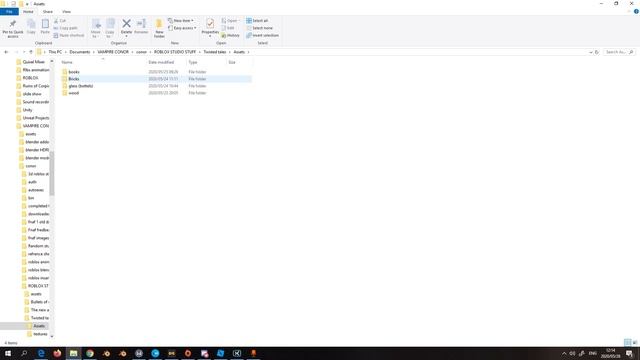Screen dimensions: 640x360
Task: Open the Easy access dropdown
Action: coord(182,28)
